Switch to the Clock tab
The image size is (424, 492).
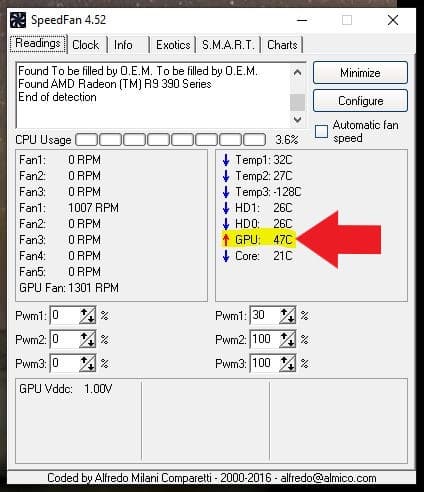click(86, 45)
